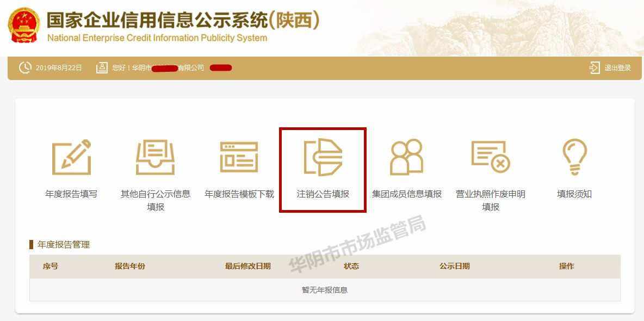Click the 最后修改日期 column header
This screenshot has width=644, height=321.
[247, 267]
